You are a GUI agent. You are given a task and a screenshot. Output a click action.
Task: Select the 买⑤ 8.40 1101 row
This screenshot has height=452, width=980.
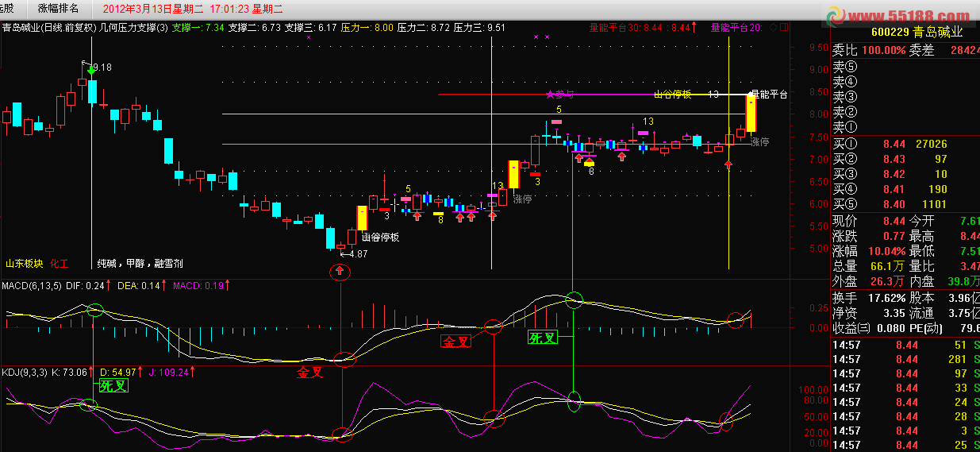click(905, 204)
